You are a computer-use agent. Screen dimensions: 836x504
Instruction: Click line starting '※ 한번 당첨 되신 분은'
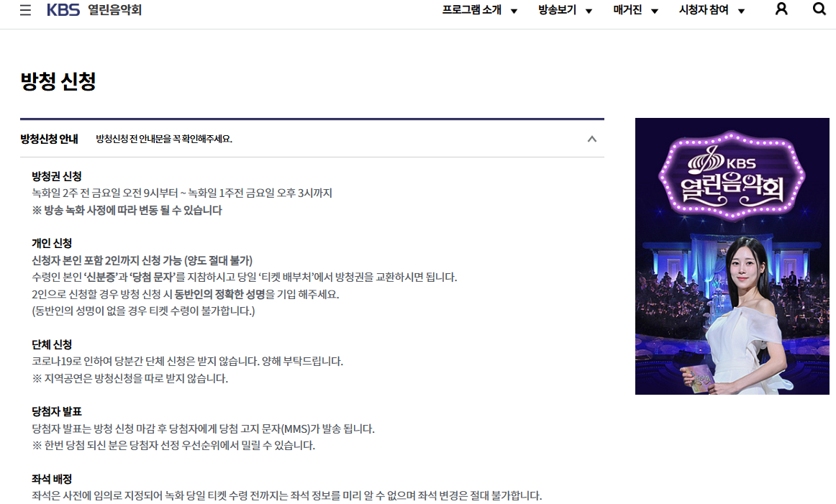173,445
